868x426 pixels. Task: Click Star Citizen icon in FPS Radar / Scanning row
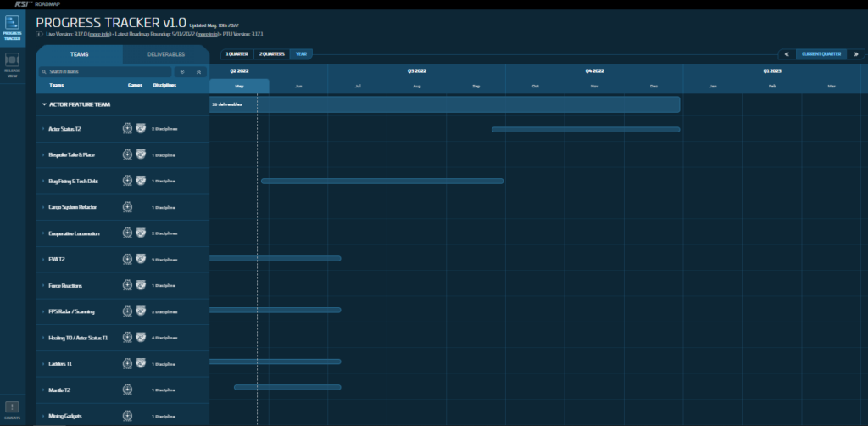coord(127,311)
